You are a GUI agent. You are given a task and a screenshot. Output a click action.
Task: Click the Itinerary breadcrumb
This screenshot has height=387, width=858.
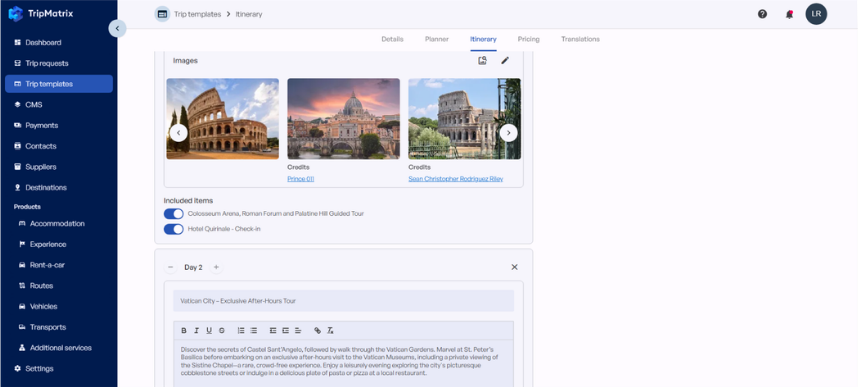249,14
